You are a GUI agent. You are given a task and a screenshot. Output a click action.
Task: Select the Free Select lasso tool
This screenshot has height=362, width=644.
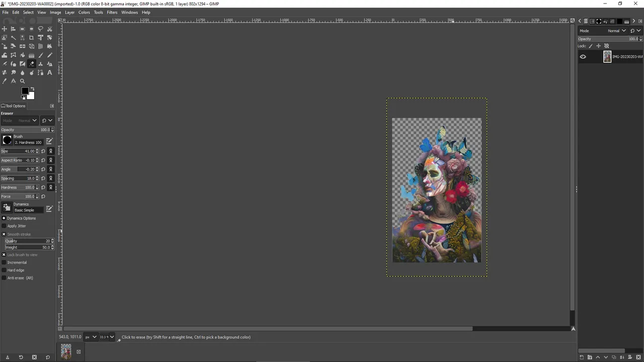(x=40, y=29)
